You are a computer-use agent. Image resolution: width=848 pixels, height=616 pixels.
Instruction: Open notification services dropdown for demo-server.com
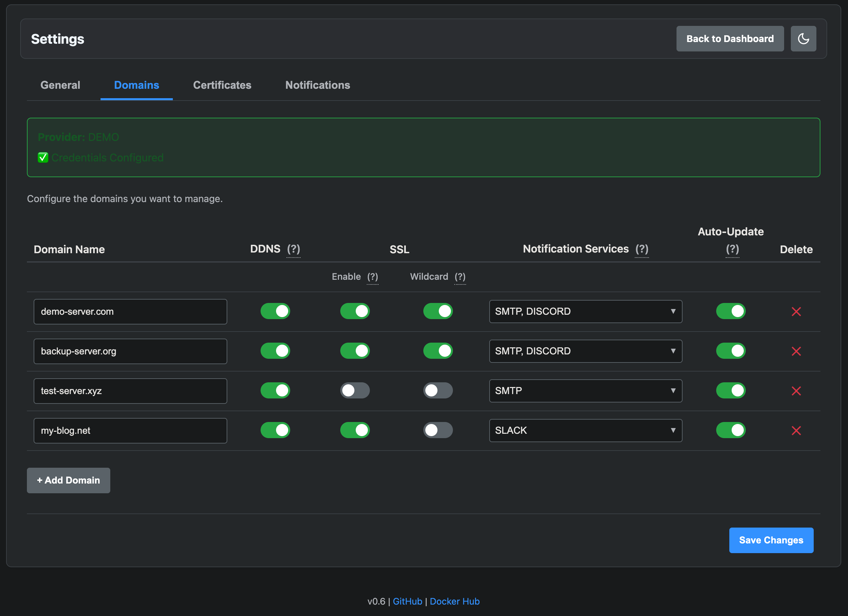tap(585, 312)
